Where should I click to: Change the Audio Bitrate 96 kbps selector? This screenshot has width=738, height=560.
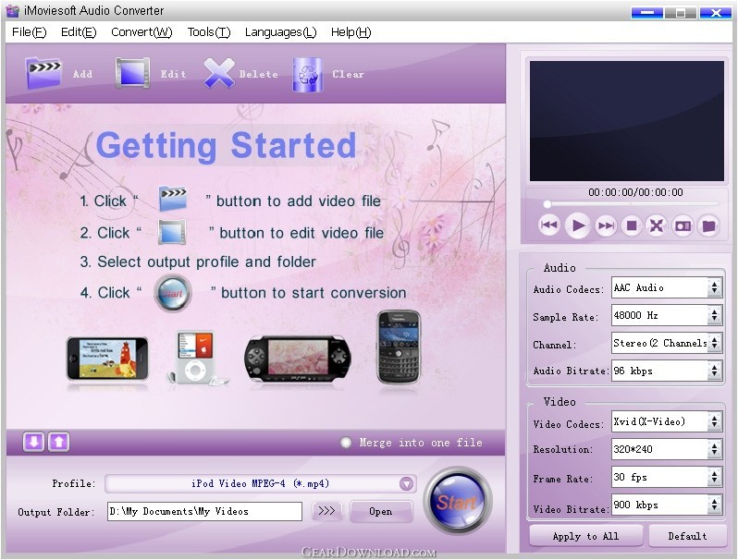click(x=667, y=371)
